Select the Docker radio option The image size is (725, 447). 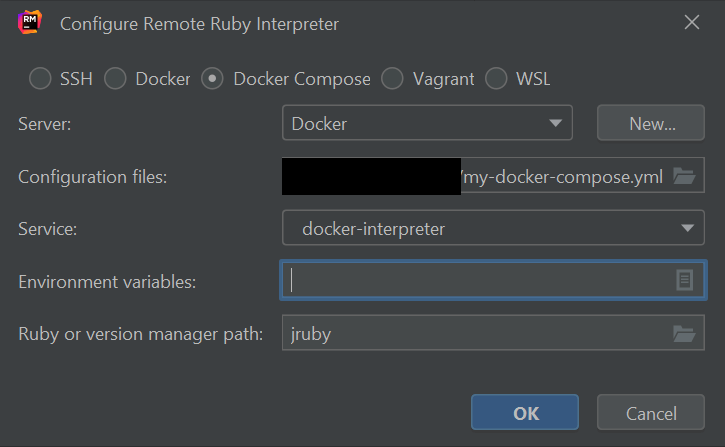coord(116,78)
